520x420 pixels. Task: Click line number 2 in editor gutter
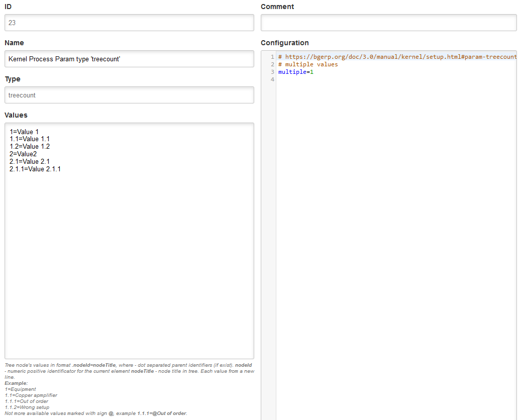tap(272, 64)
